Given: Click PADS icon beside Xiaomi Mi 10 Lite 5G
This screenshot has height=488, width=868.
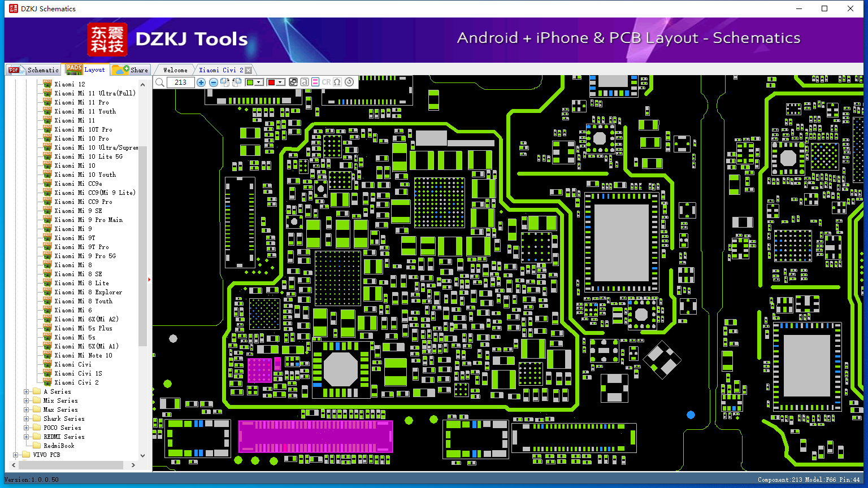Looking at the screenshot, I should coord(47,156).
